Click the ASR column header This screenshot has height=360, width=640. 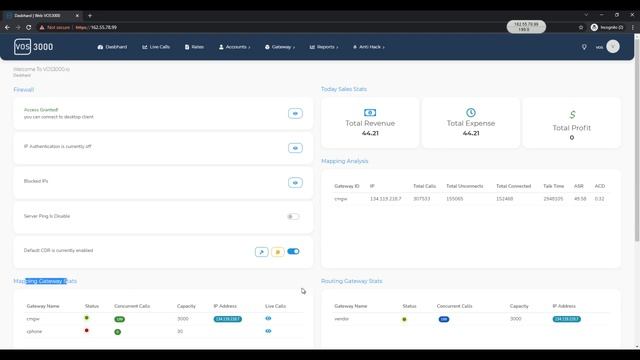[578, 186]
